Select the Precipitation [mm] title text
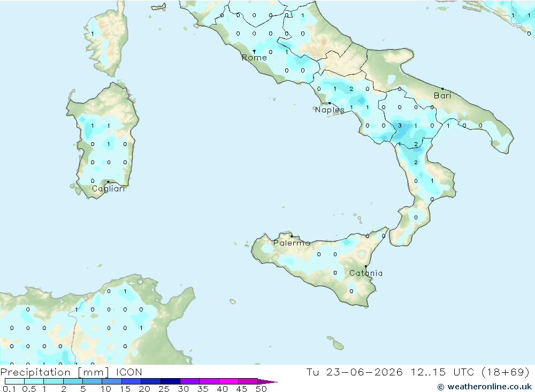Viewport: 535px width, 392px height. point(55,372)
